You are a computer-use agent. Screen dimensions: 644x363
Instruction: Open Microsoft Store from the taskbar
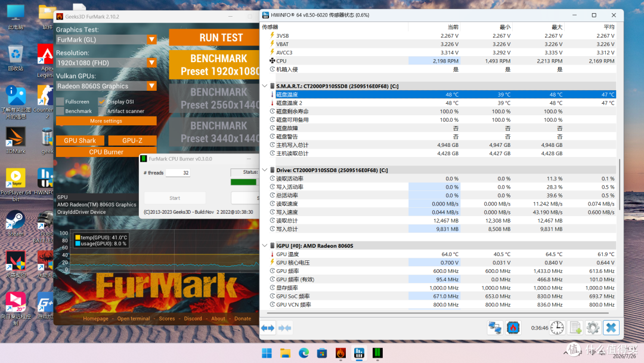[x=322, y=353]
